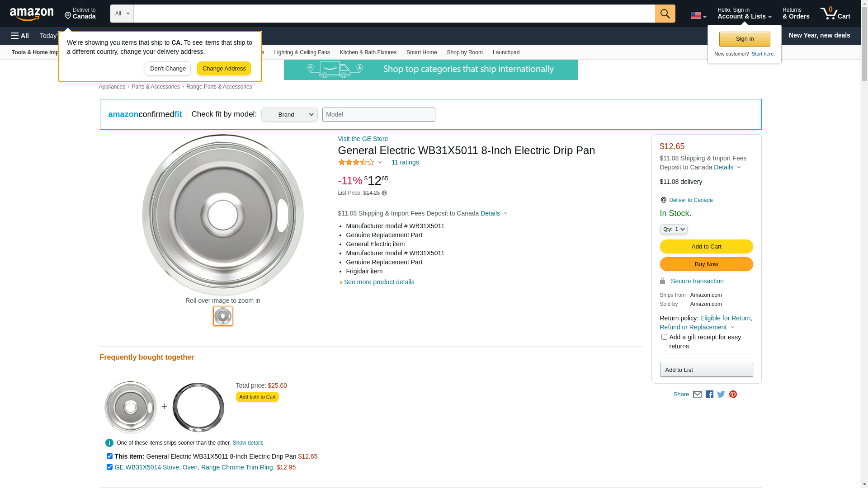The image size is (868, 488).
Task: Share the product via email icon
Action: [x=697, y=394]
